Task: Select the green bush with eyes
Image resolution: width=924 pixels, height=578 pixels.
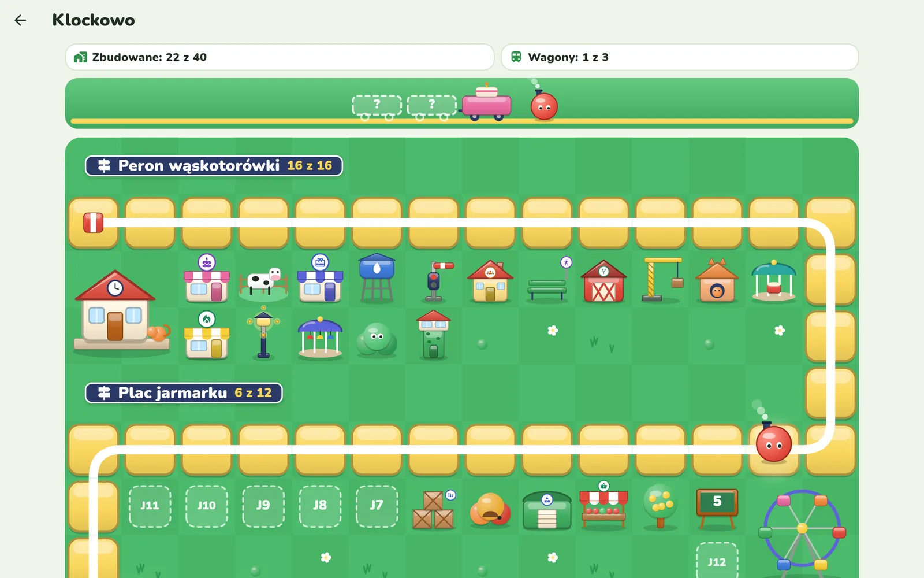Action: (x=377, y=340)
